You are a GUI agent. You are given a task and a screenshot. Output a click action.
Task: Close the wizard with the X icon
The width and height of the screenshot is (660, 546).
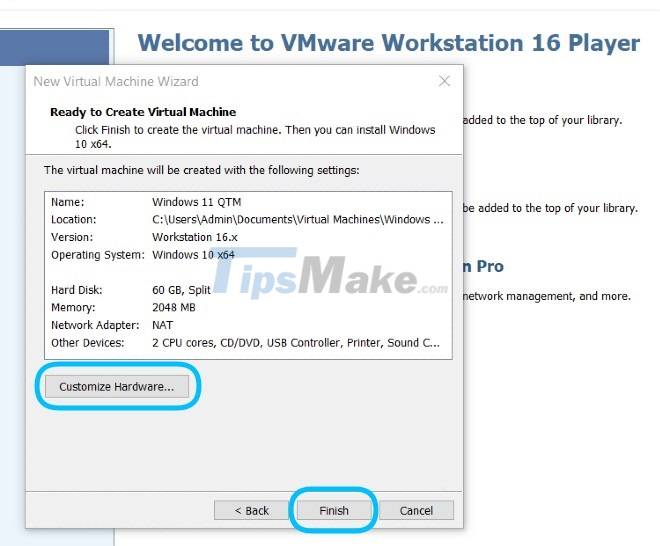pos(444,81)
